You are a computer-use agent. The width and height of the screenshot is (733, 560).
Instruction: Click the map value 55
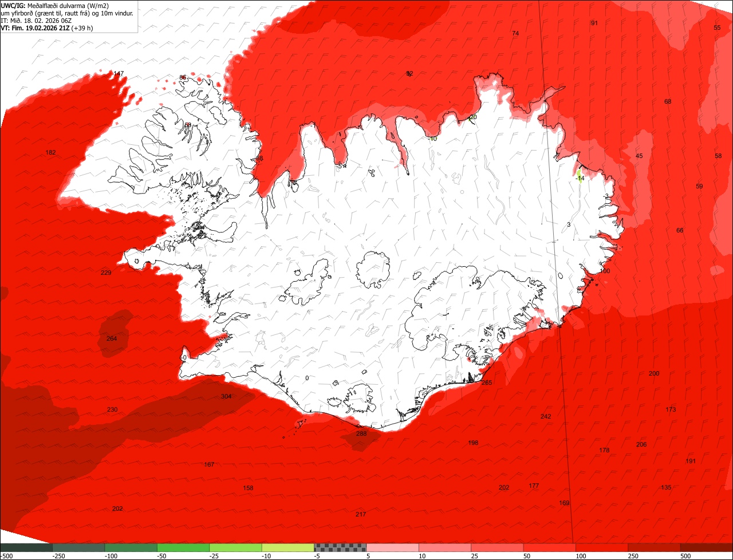[x=717, y=27]
